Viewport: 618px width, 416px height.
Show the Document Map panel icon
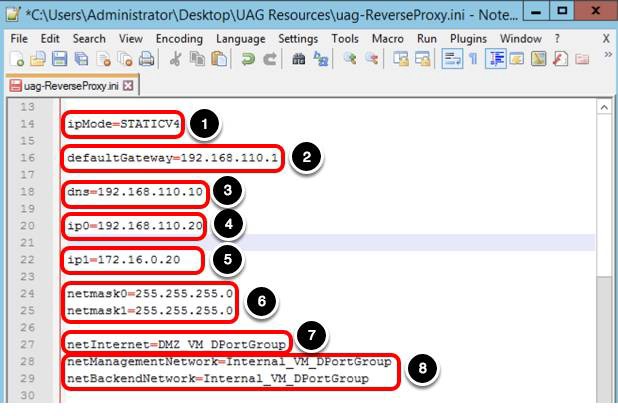[539, 59]
